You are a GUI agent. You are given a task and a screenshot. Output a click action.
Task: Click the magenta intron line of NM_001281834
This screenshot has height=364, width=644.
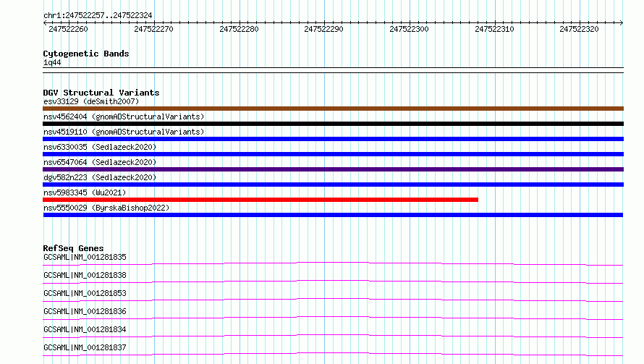(x=333, y=335)
